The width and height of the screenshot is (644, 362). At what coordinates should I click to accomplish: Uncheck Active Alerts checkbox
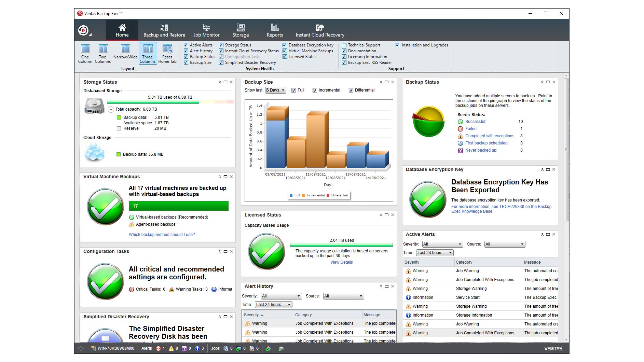pyautogui.click(x=186, y=45)
